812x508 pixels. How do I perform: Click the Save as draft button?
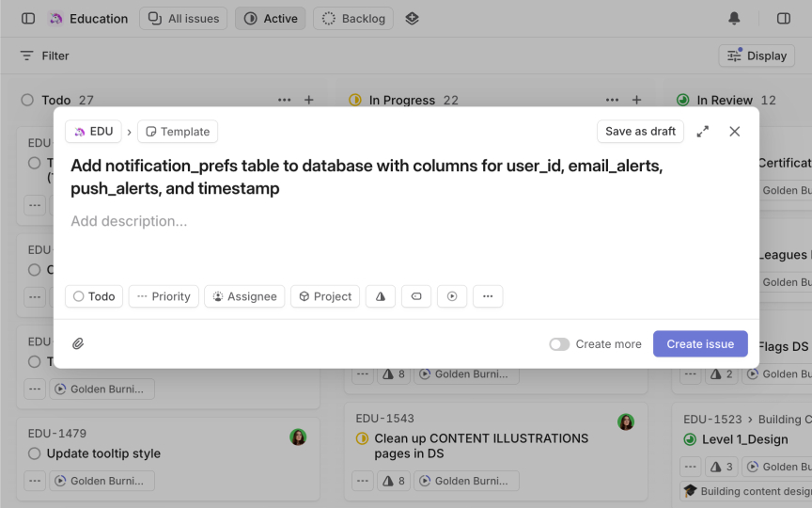click(x=640, y=132)
